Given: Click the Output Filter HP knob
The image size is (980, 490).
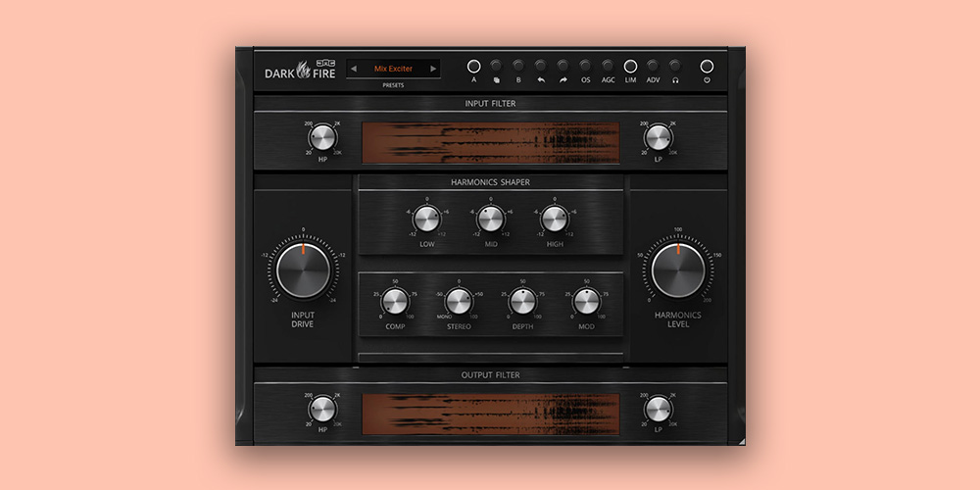Looking at the screenshot, I should click(x=322, y=409).
